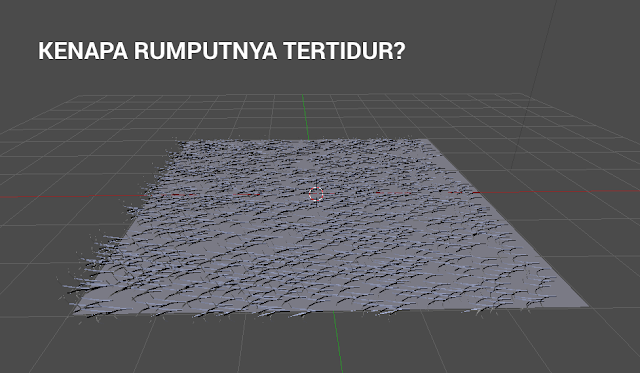Select the green Y axis line above the plane

point(305,117)
